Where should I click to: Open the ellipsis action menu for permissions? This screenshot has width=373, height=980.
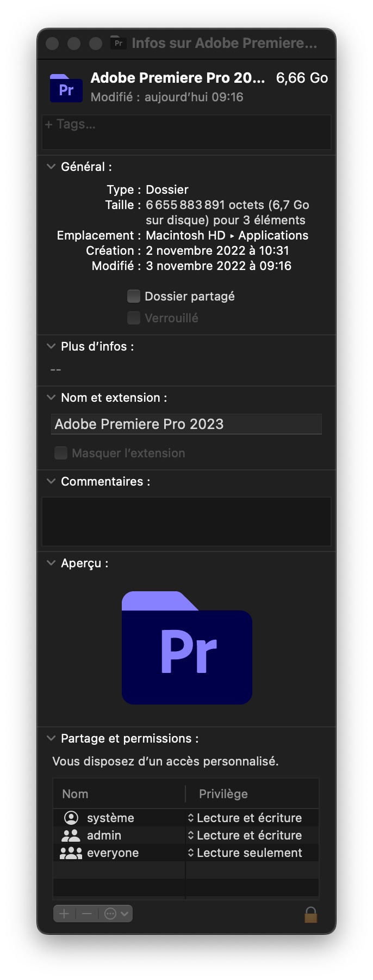(x=116, y=914)
